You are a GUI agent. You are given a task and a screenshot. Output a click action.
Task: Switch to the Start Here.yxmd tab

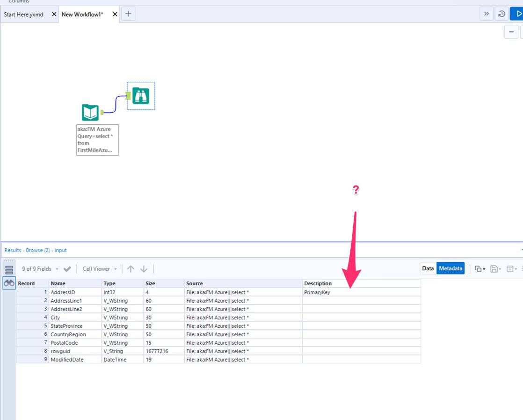tap(23, 14)
